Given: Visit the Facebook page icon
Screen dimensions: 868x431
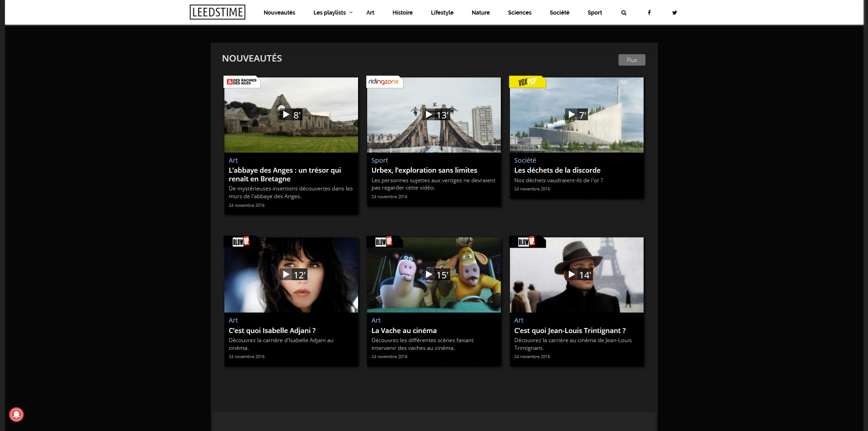Looking at the screenshot, I should [x=649, y=13].
